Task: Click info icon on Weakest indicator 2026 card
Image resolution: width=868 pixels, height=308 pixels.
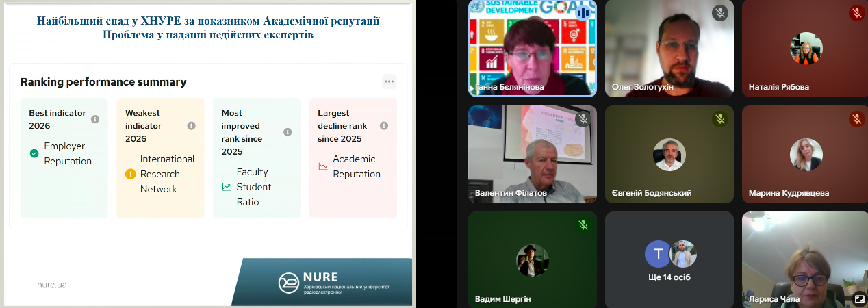Action: 192,126
